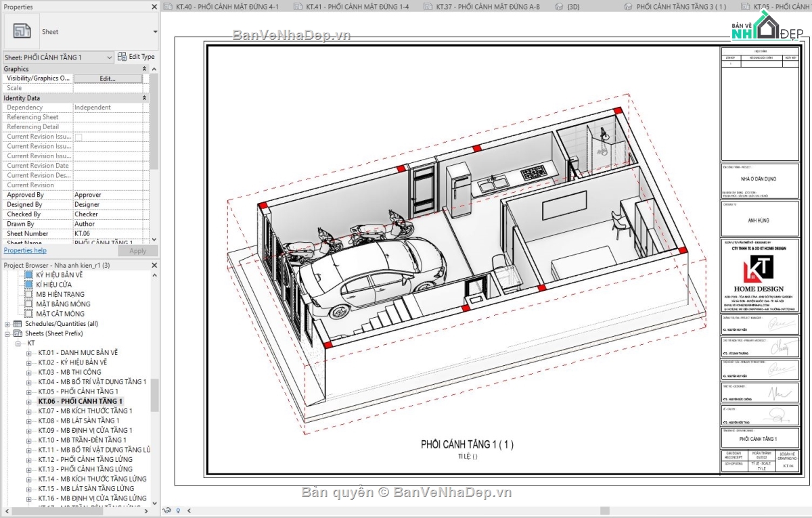Image resolution: width=812 pixels, height=518 pixels.
Task: Collapse the Identity Data properties group
Action: pos(144,98)
